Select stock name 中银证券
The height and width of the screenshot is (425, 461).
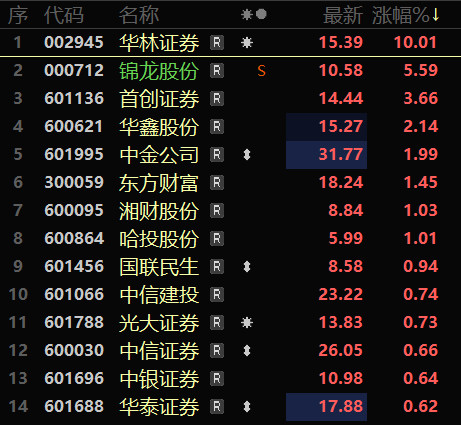[x=159, y=379]
